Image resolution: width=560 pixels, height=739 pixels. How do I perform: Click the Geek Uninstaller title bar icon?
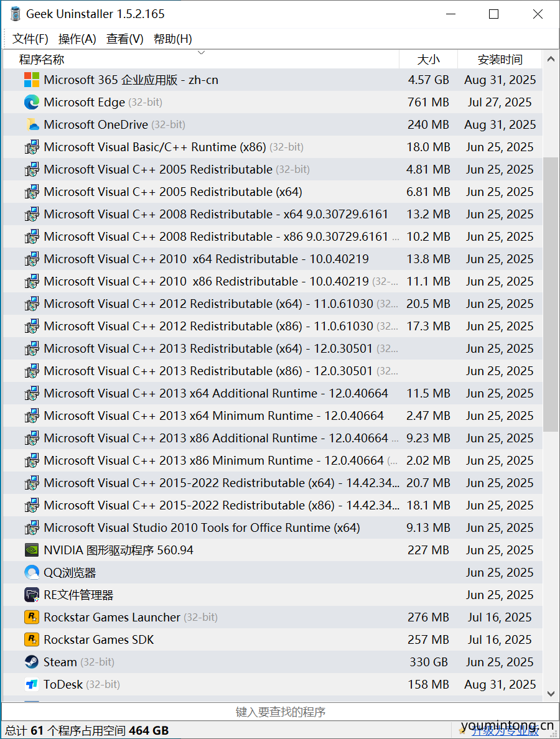[15, 14]
